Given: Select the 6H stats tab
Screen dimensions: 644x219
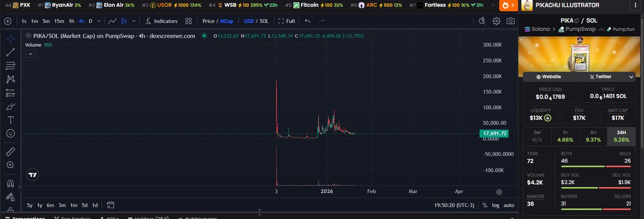Looking at the screenshot, I should point(593,137).
